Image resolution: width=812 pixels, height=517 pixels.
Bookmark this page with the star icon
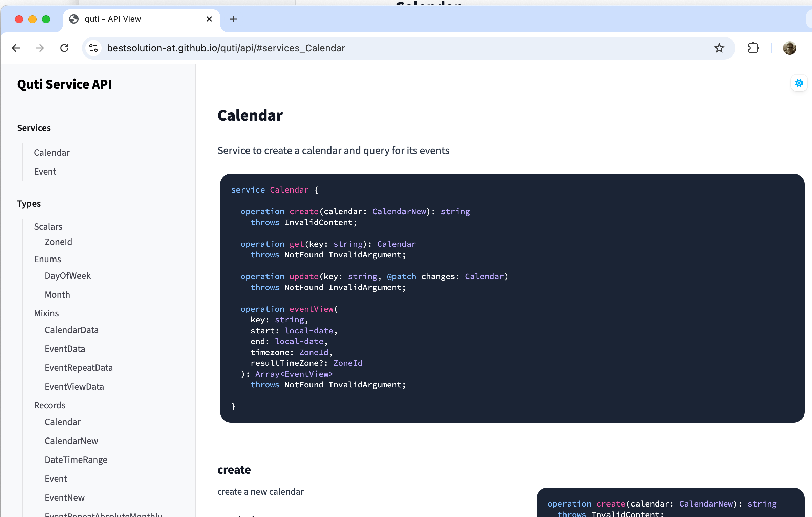[x=719, y=48]
